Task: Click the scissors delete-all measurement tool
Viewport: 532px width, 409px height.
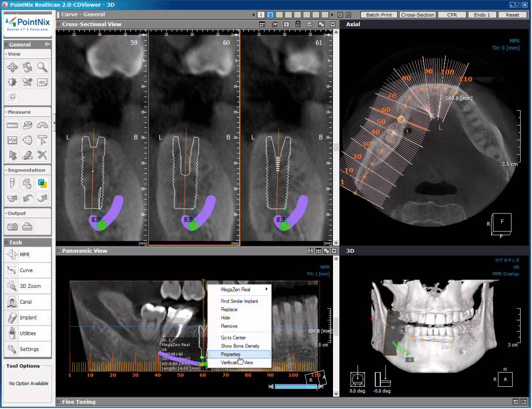Action: click(43, 155)
